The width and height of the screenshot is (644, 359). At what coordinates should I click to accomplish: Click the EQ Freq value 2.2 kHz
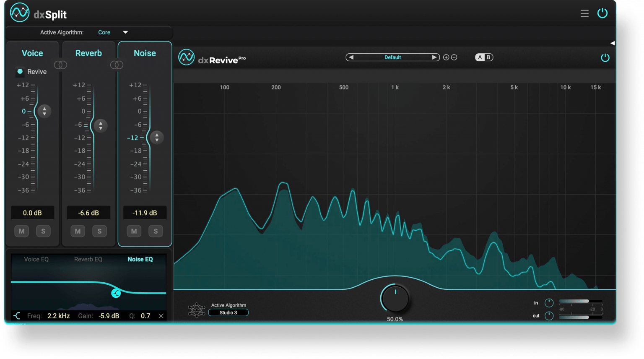tap(59, 316)
